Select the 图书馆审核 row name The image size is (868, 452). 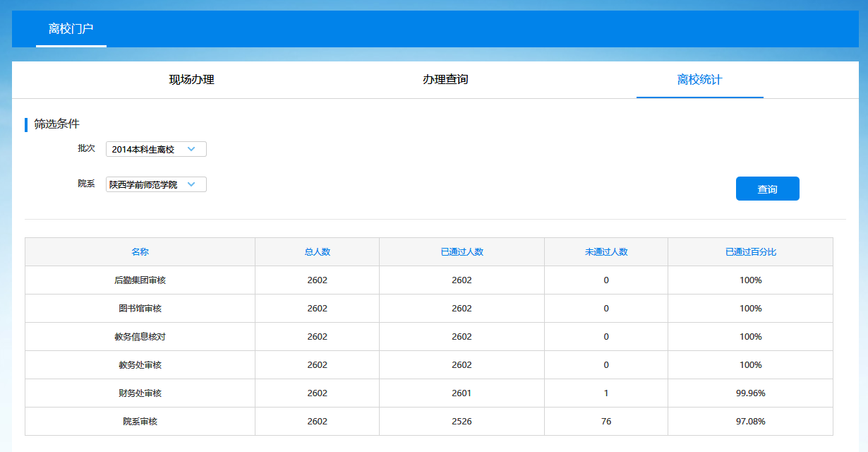click(140, 309)
